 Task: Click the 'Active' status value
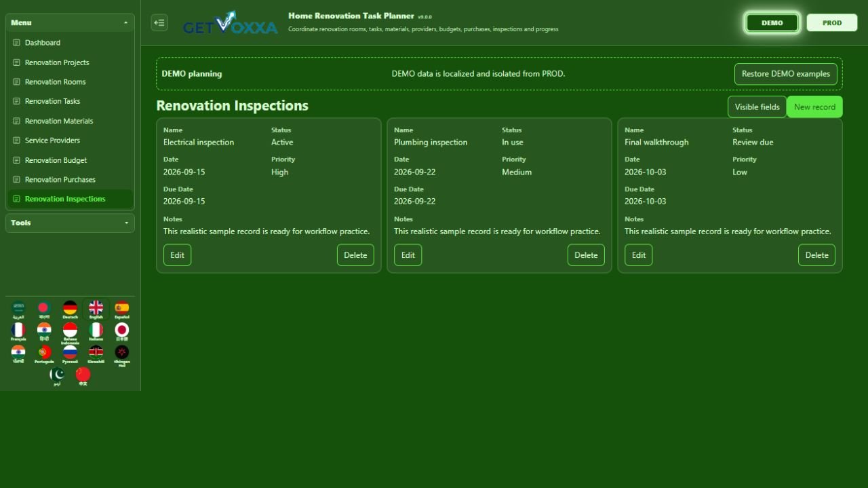[x=282, y=143]
